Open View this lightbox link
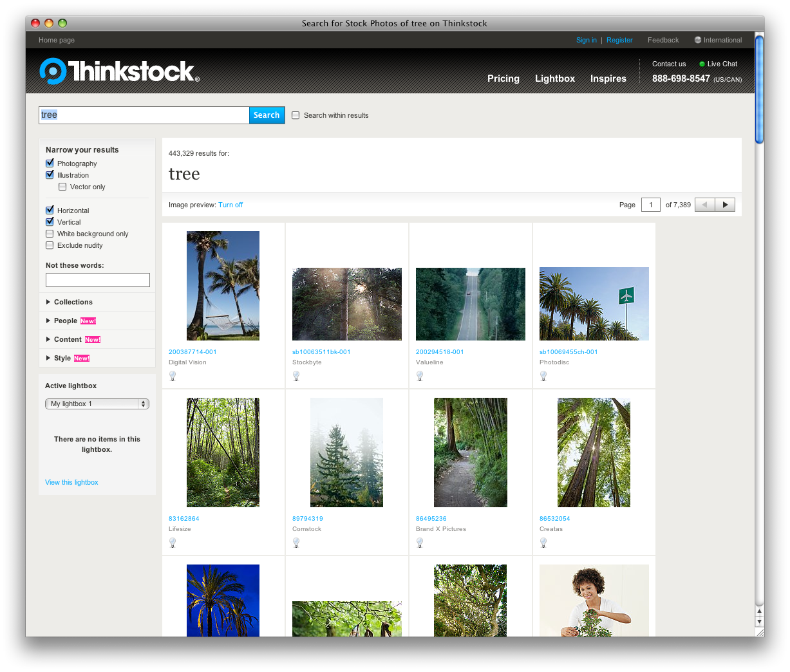 tap(71, 482)
